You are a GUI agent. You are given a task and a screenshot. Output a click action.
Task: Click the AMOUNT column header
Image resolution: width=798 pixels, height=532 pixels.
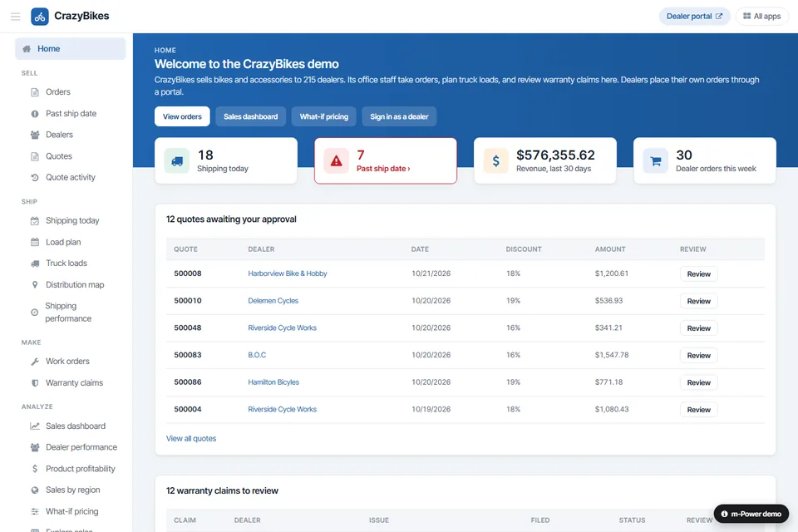[x=610, y=249]
